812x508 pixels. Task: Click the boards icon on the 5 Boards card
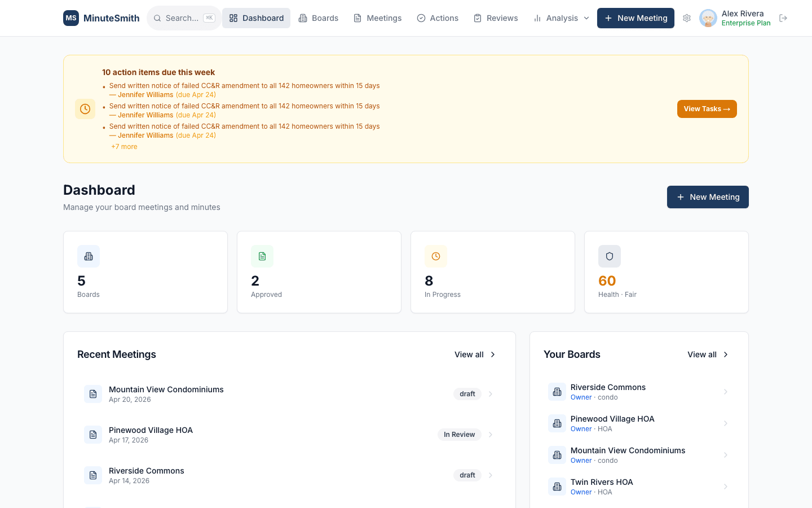[x=89, y=256]
